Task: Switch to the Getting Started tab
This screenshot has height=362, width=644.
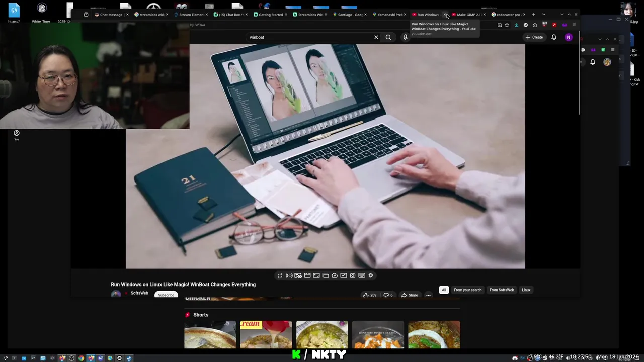Action: (x=270, y=15)
